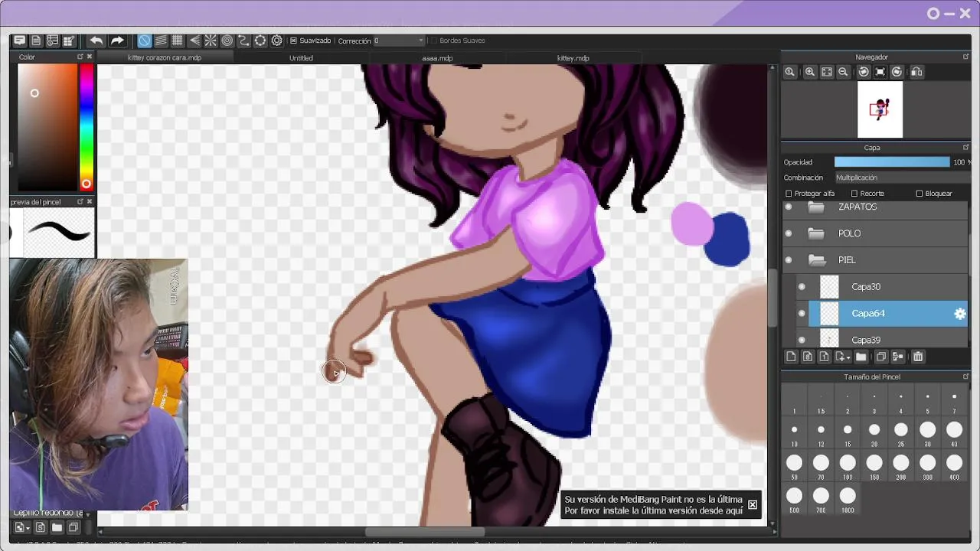Click the Redo arrow in the toolbar
Viewport: 980px width, 551px height.
pos(117,41)
